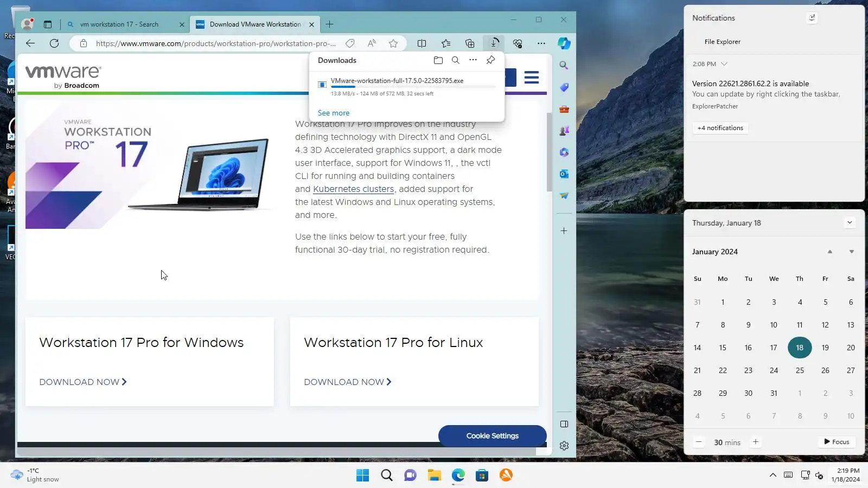Open Cookie Settings button
This screenshot has width=868, height=488.
[492, 436]
